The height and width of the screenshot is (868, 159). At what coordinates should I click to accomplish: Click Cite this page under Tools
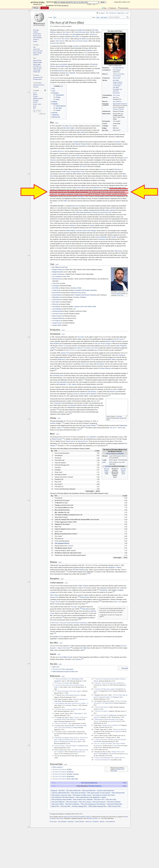37,70
